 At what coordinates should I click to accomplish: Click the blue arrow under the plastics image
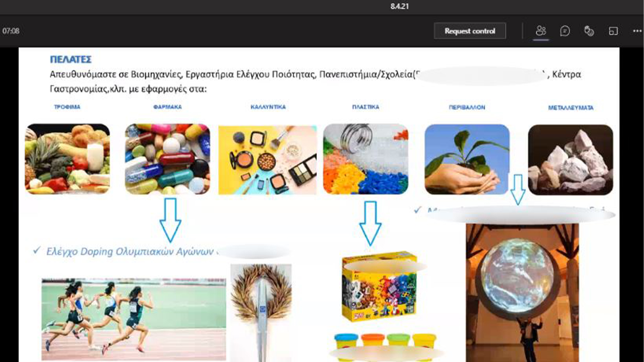(370, 223)
